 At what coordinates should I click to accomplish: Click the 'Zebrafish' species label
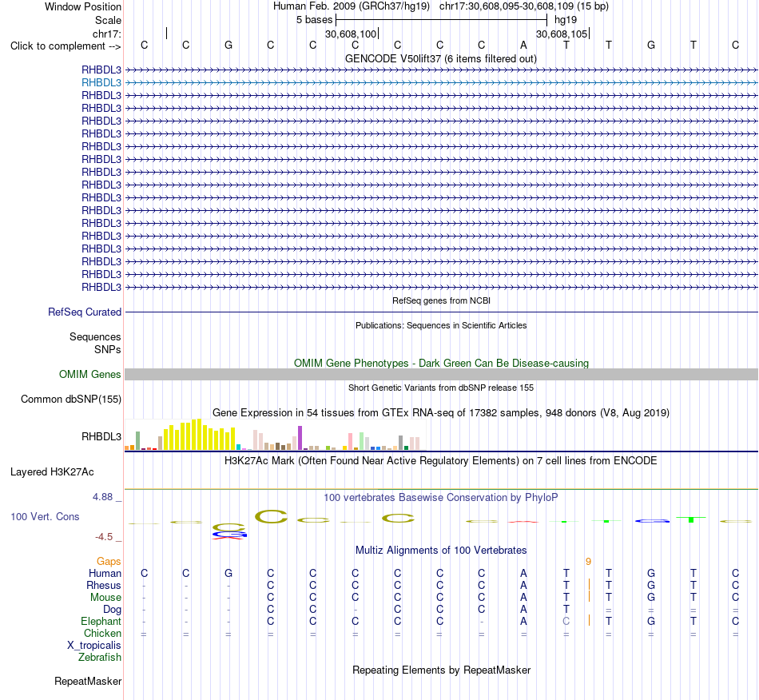(100, 658)
